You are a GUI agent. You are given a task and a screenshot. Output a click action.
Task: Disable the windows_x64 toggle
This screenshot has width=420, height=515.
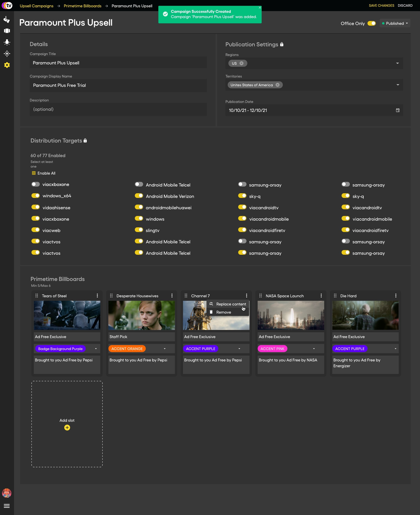[36, 196]
